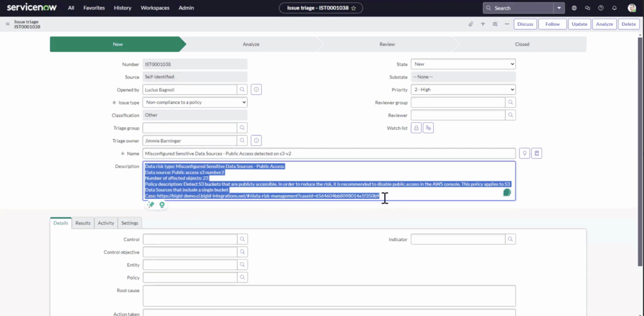
Task: Focus the global Search field
Action: [x=518, y=8]
